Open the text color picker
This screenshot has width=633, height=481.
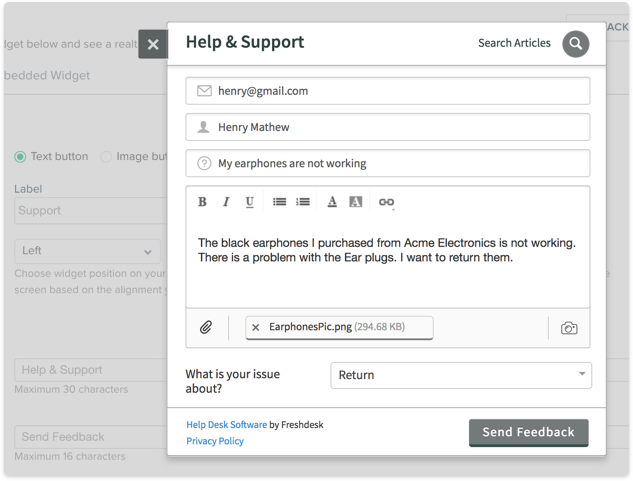click(x=332, y=202)
